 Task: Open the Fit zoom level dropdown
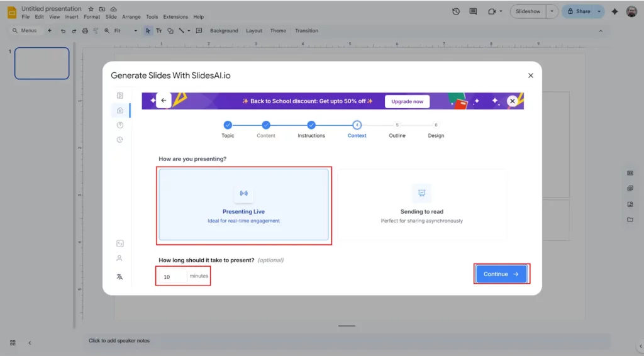pos(126,31)
